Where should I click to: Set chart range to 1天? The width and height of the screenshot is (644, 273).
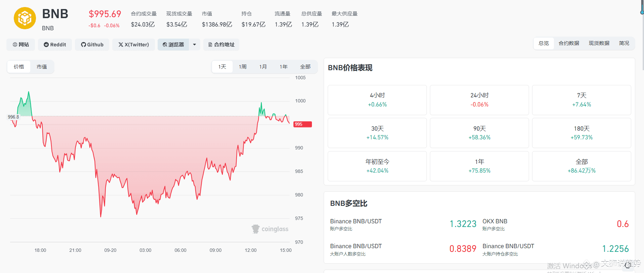[x=222, y=67]
